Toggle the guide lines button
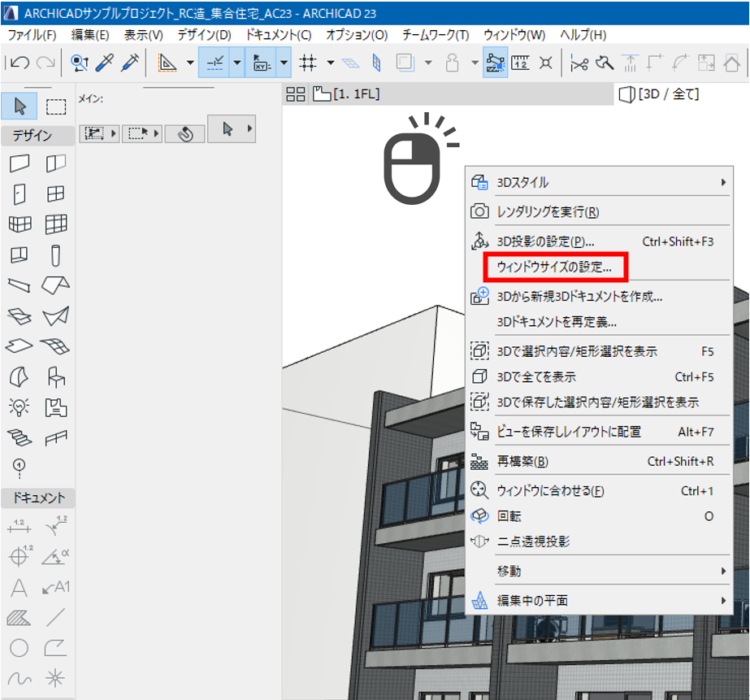This screenshot has height=700, width=750. pyautogui.click(x=215, y=63)
